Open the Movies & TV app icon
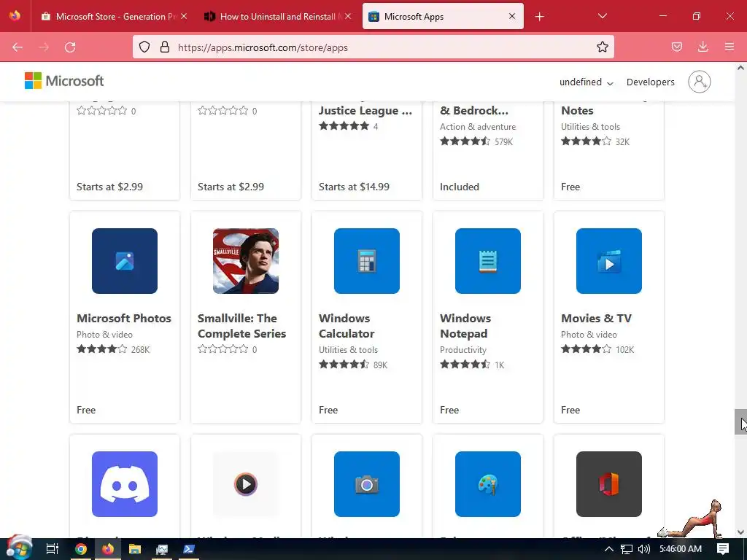This screenshot has width=747, height=560. pos(608,261)
